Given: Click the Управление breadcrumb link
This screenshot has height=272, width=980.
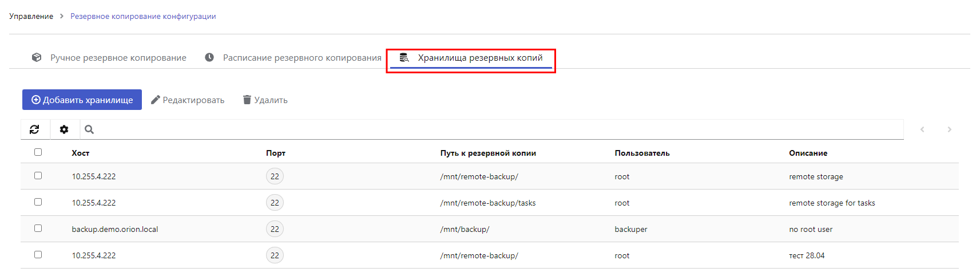Looking at the screenshot, I should pos(31,16).
